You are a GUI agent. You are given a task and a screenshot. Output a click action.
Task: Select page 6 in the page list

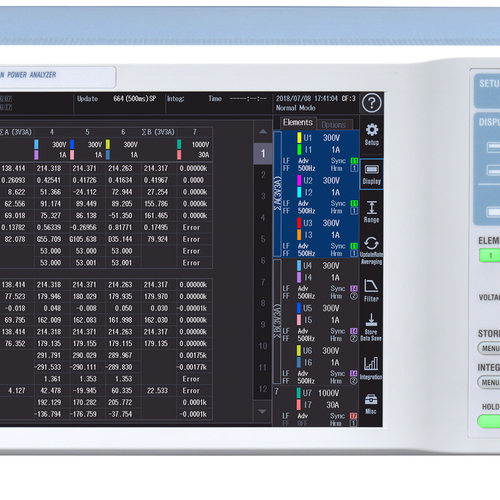coord(263,260)
